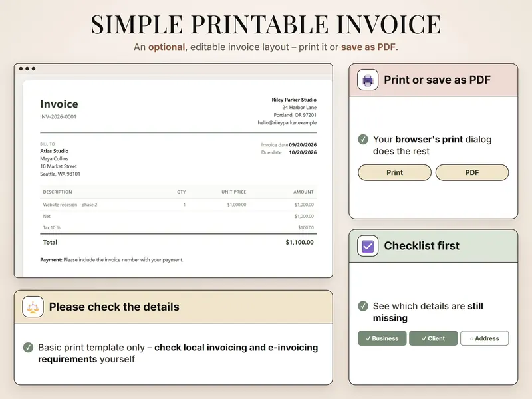Screen dimensions: 532x399
Task: Click the Atlas Studio client name
Action: [55, 151]
